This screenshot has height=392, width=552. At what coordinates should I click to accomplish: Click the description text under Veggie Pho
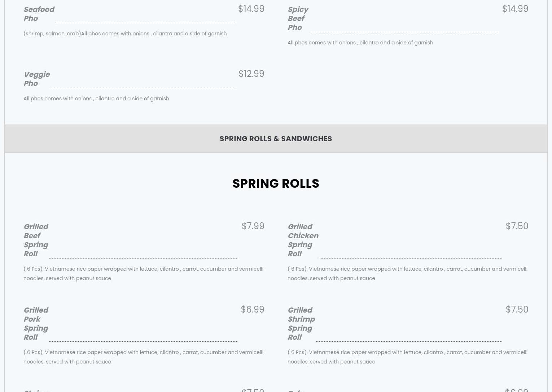pos(96,99)
